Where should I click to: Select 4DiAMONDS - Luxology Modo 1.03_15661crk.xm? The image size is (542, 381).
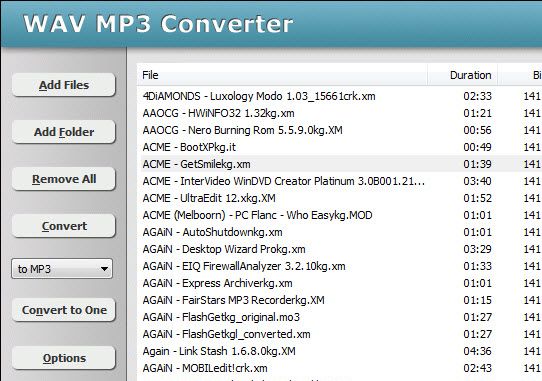(x=259, y=96)
